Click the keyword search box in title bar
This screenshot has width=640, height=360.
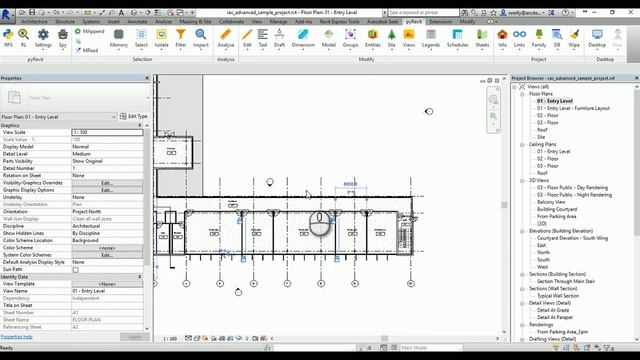(x=423, y=13)
